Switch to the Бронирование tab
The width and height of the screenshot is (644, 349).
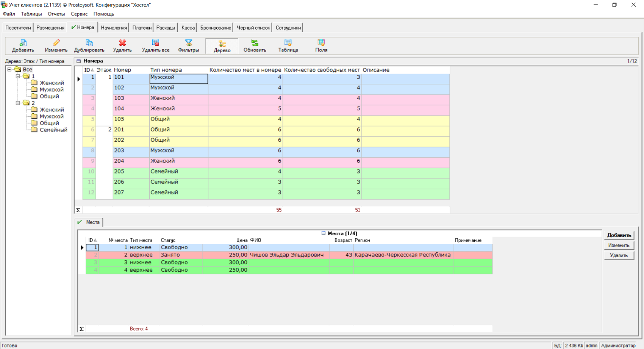[215, 28]
